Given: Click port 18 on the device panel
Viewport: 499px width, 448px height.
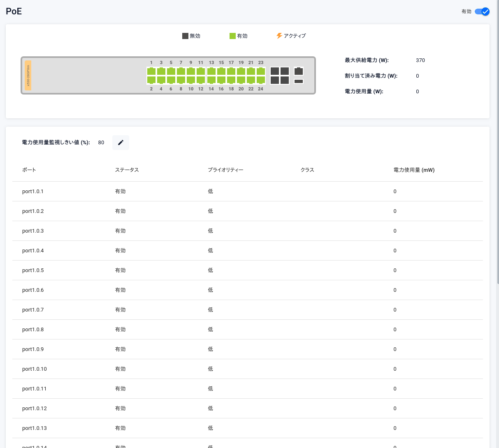Looking at the screenshot, I should [x=231, y=80].
